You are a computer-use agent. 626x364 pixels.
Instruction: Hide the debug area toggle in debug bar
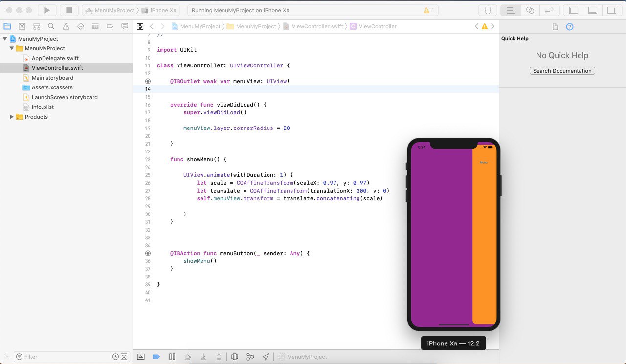(x=141, y=357)
